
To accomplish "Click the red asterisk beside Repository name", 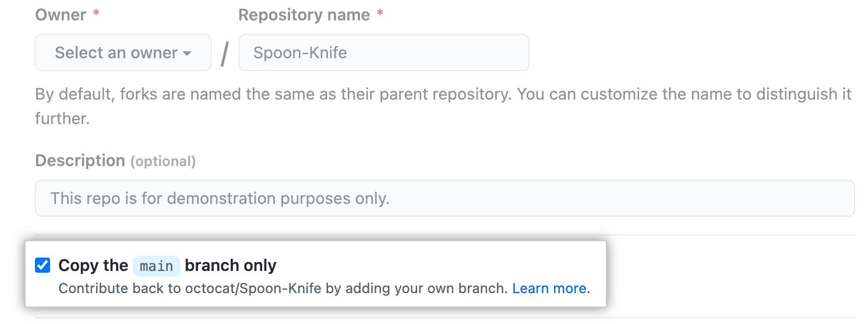I will click(380, 13).
